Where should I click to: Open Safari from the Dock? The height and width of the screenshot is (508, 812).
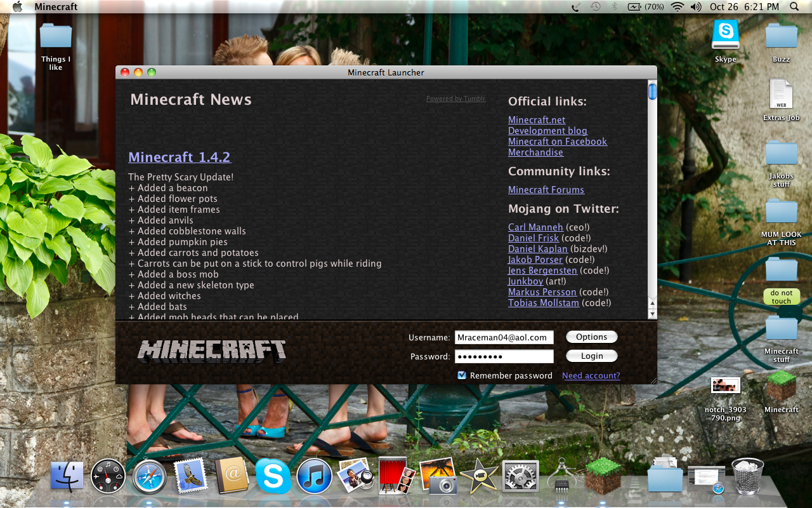[150, 477]
